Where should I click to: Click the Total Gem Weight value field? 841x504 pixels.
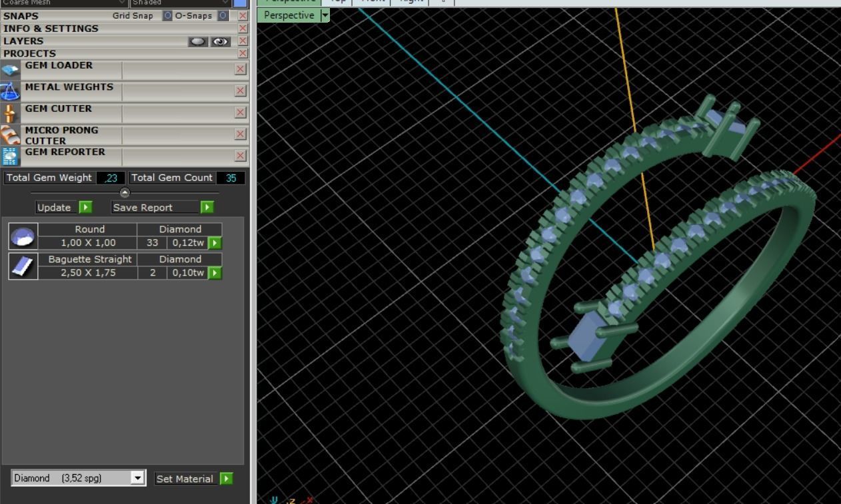(111, 178)
